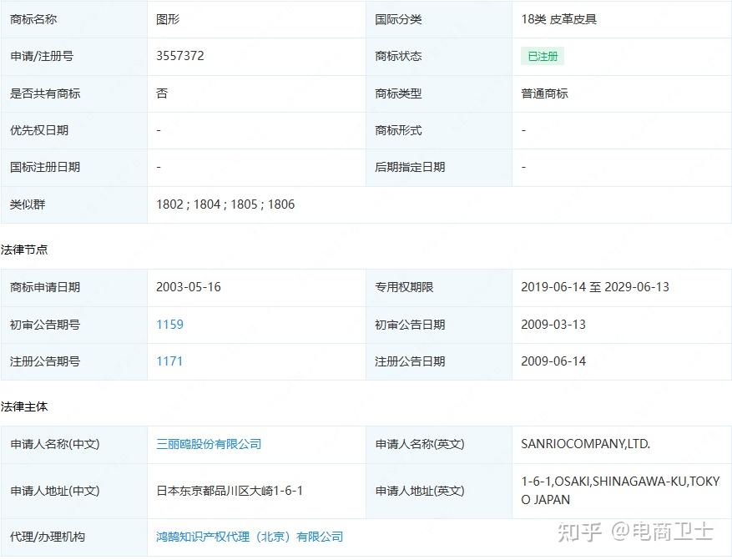732x560 pixels.
Task: Select the 申请人地址(中文) label
Action: [55, 491]
